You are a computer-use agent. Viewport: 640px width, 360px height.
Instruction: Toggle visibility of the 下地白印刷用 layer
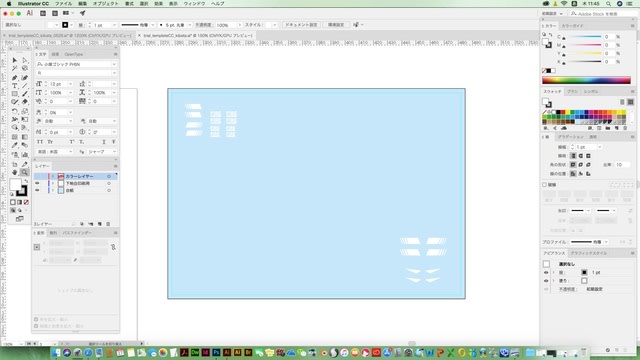[x=38, y=184]
